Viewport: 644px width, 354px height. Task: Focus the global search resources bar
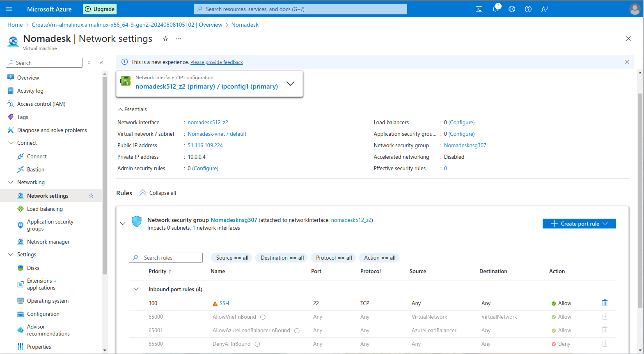coord(300,9)
